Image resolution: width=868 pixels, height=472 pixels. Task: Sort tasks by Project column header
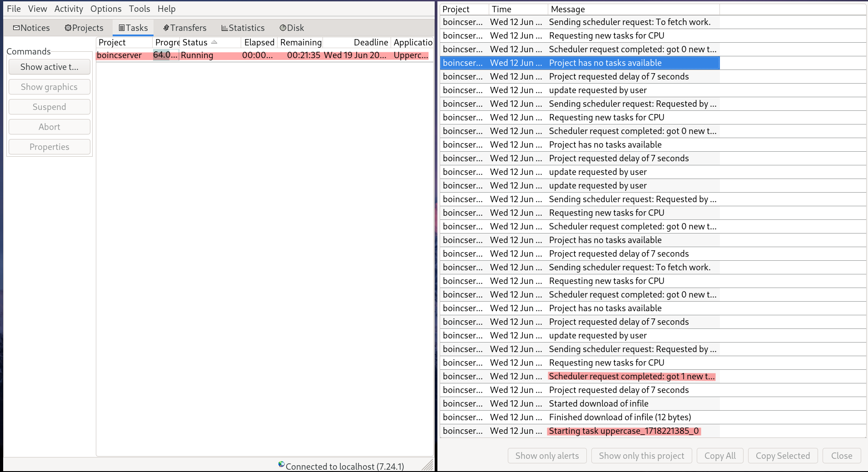pos(124,42)
